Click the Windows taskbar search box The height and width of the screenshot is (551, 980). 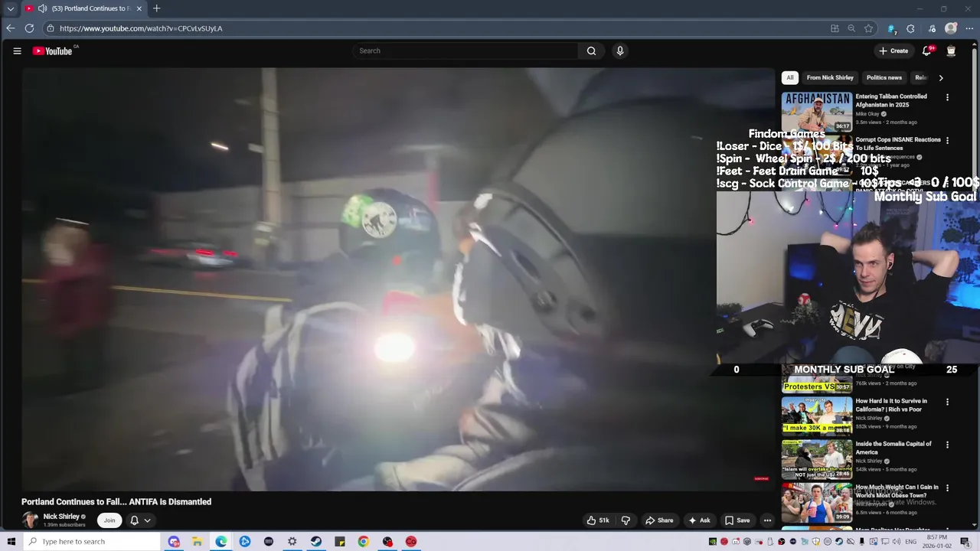[x=92, y=542]
